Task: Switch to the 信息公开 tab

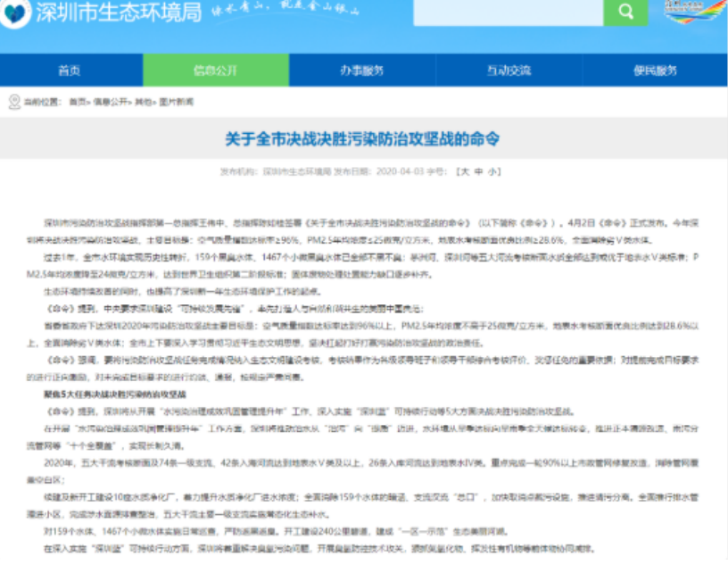Action: tap(218, 71)
